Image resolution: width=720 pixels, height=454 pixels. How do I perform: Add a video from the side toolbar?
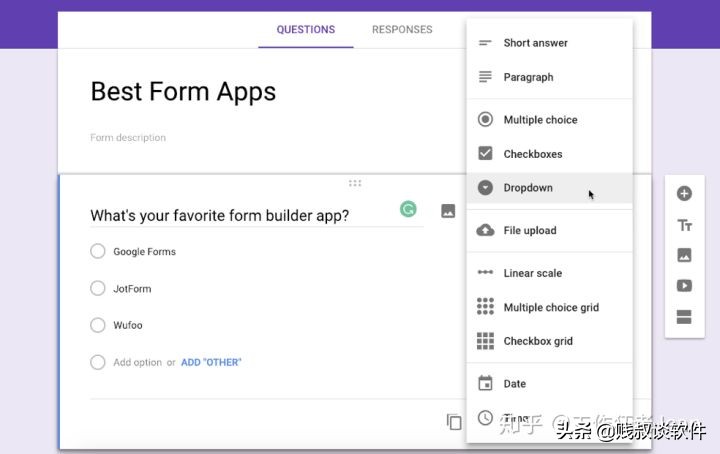(684, 286)
